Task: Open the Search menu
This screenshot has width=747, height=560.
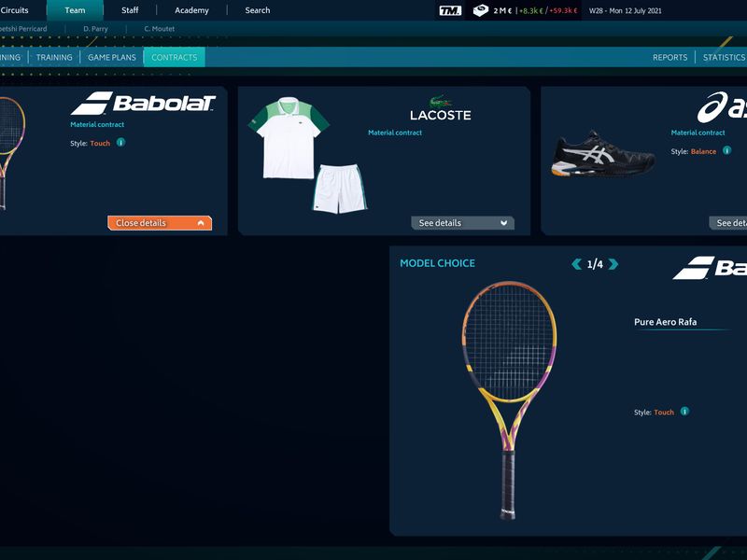Action: coord(258,10)
